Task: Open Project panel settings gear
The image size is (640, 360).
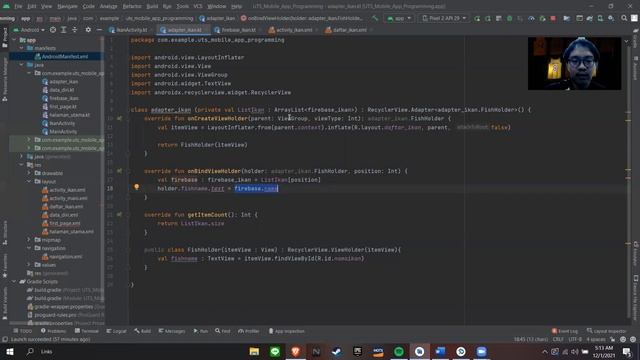Action: (x=88, y=30)
